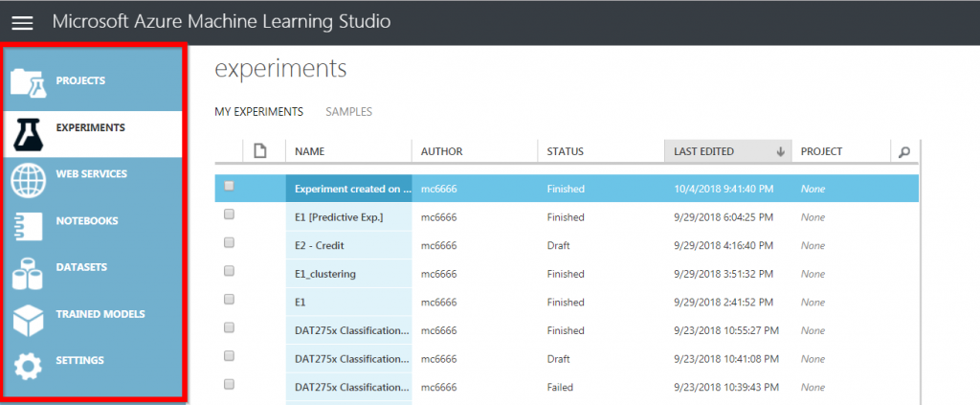The width and height of the screenshot is (980, 405).
Task: Click the Name column header
Action: pyautogui.click(x=310, y=151)
